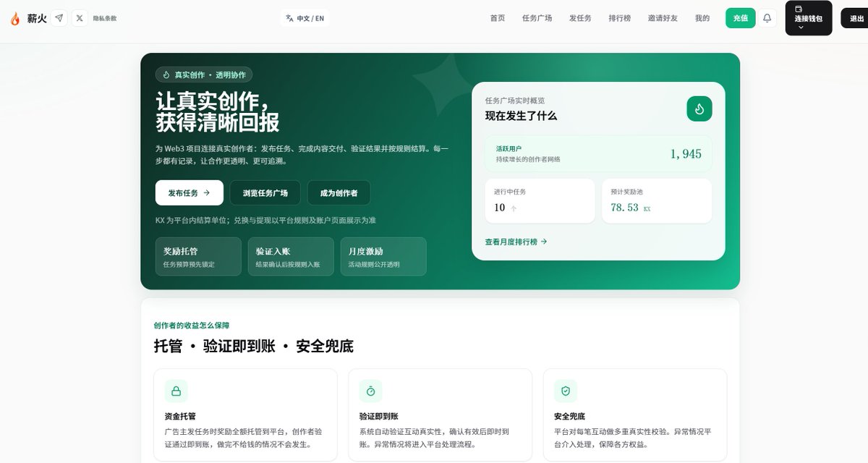Viewport: 868px width, 463px height.
Task: Open the X social icon link
Action: tap(80, 18)
